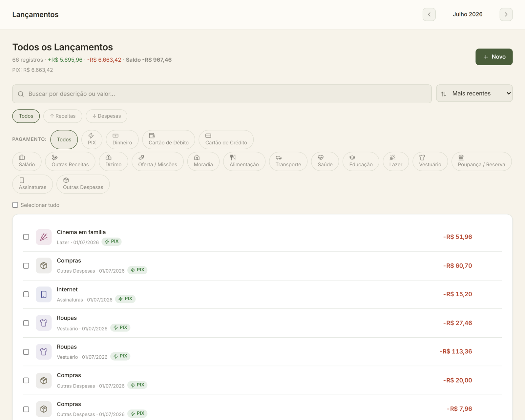Switch to the Despesas tab
This screenshot has width=525, height=420.
(106, 116)
